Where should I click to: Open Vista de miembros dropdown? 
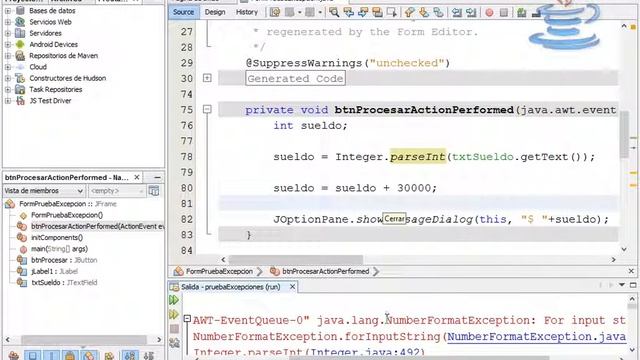(x=44, y=191)
